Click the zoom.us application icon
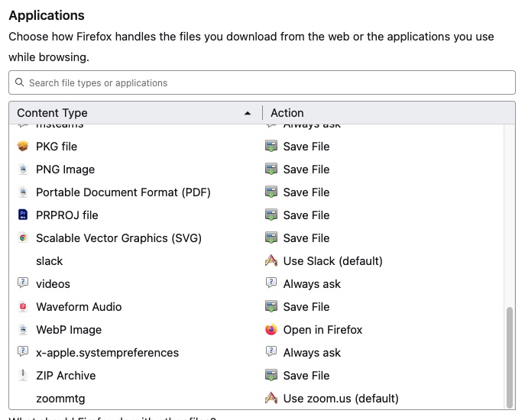 click(271, 398)
